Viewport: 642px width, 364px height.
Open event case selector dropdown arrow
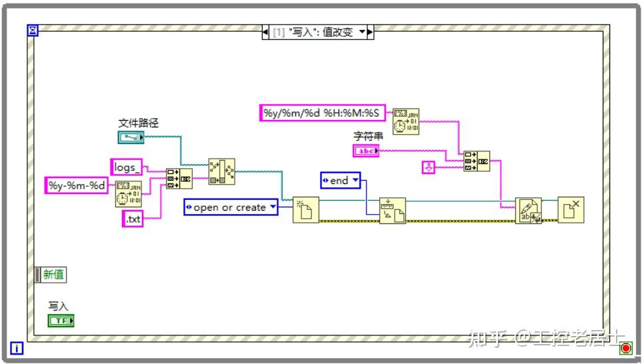[x=362, y=32]
